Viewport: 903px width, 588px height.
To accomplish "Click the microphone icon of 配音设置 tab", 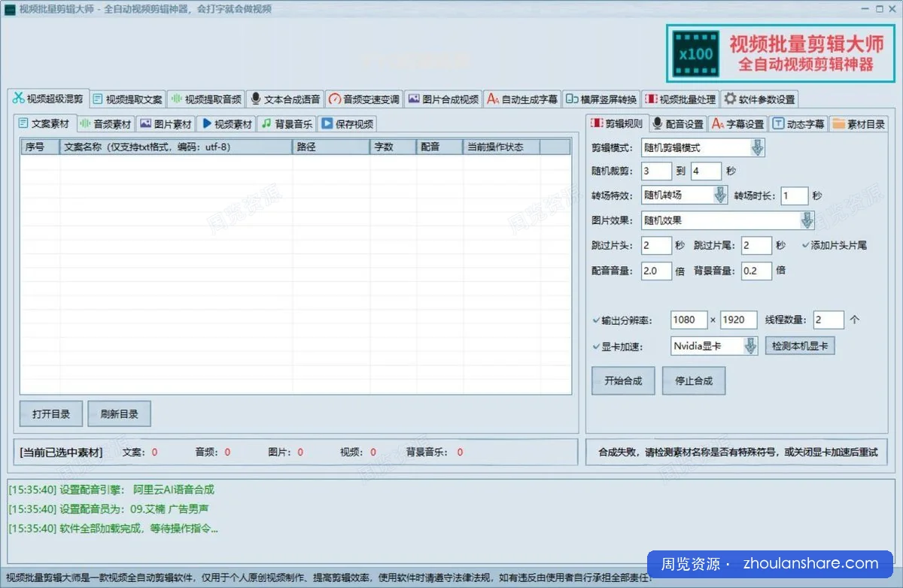I will click(658, 123).
